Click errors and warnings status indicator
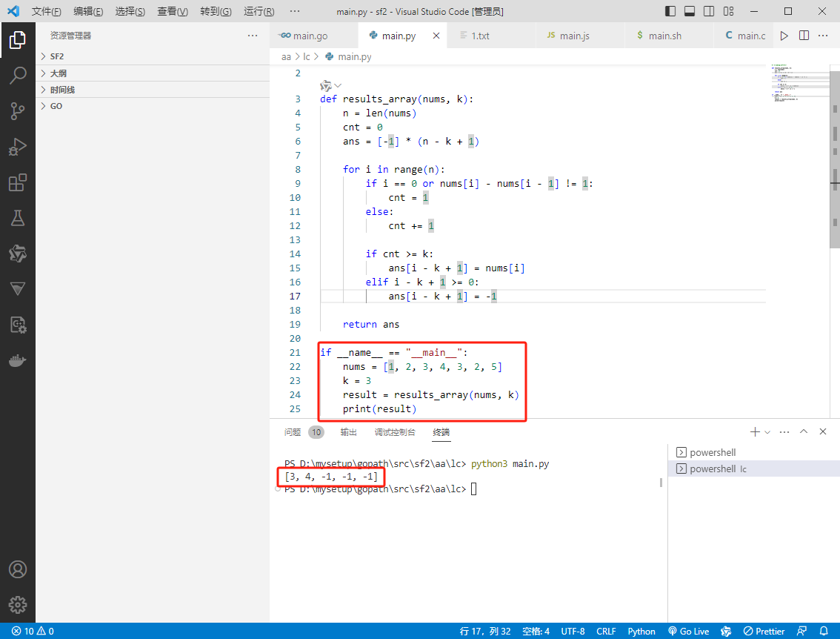Image resolution: width=840 pixels, height=639 pixels. click(x=33, y=631)
